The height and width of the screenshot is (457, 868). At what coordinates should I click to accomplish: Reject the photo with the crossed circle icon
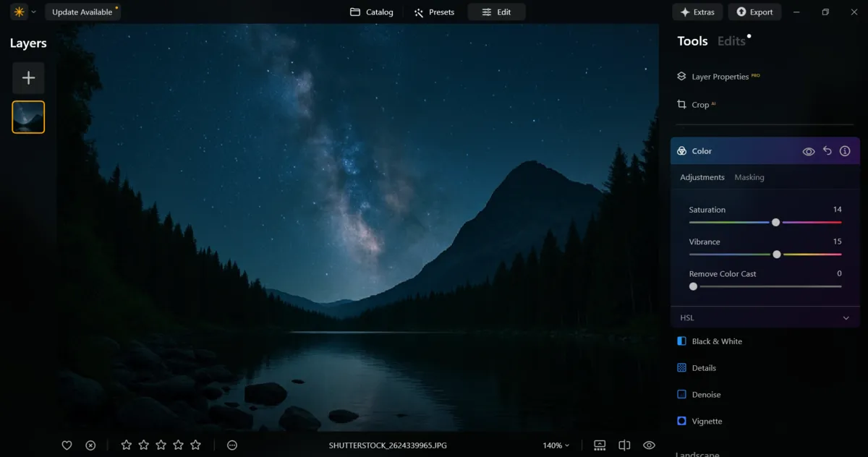point(90,445)
